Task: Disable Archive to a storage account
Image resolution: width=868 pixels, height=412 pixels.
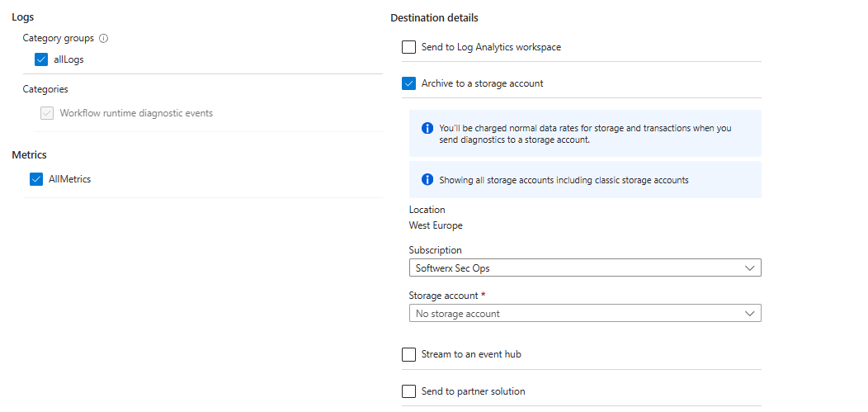Action: (409, 83)
